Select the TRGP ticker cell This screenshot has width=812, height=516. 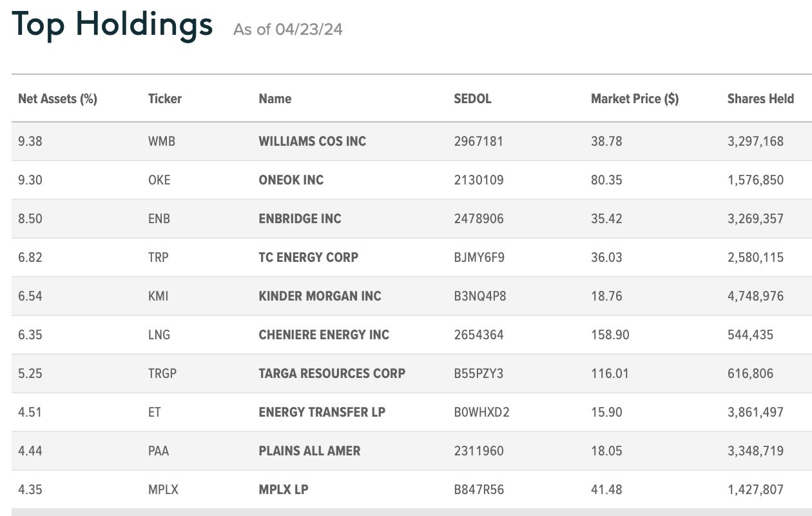[162, 373]
